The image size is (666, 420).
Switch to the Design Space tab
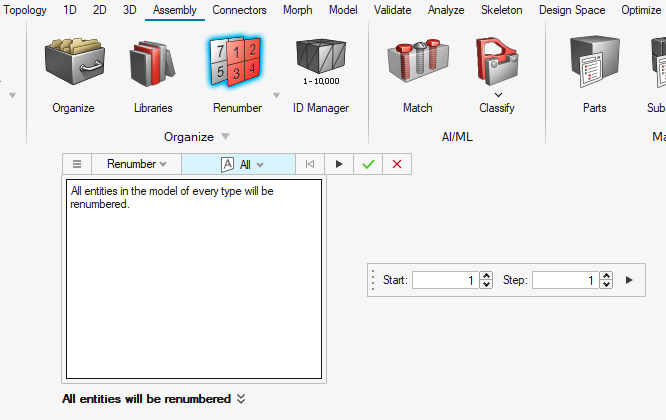(x=572, y=10)
